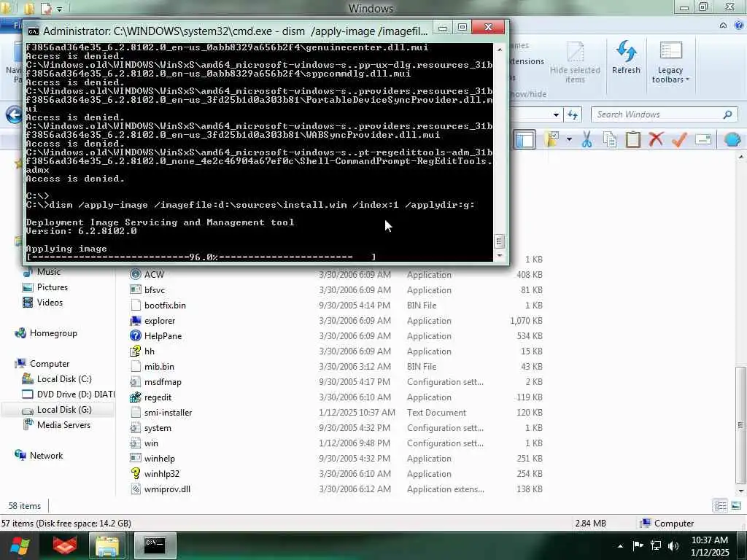Viewport: 747px width, 560px height.
Task: Select Local Disk (G:) in navigation pane
Action: click(64, 410)
